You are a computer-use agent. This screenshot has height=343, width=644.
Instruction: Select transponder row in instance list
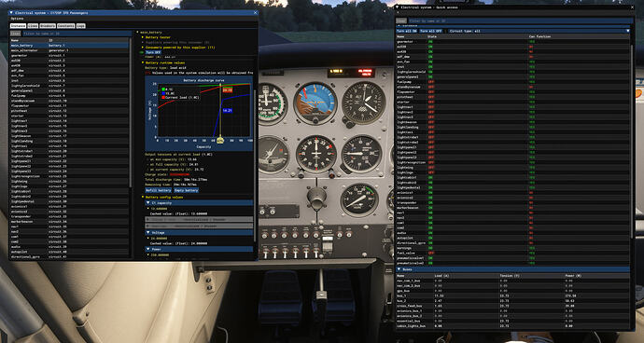pos(69,216)
